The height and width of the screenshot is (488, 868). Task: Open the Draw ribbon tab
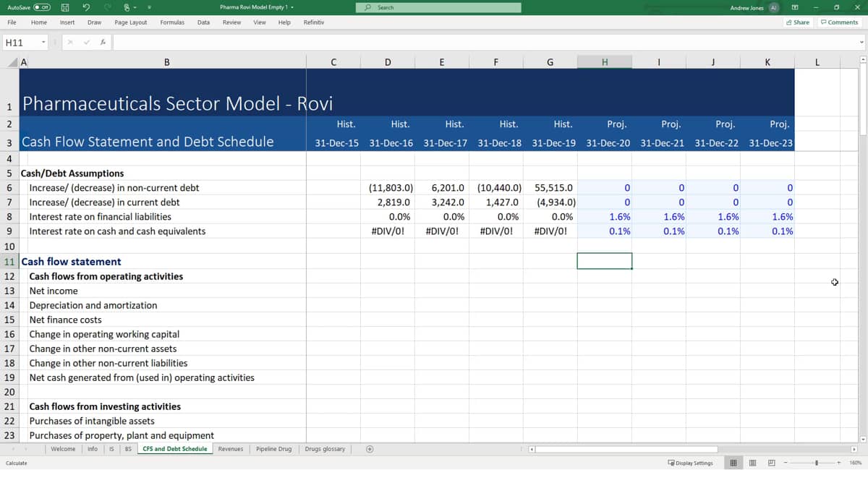click(94, 22)
